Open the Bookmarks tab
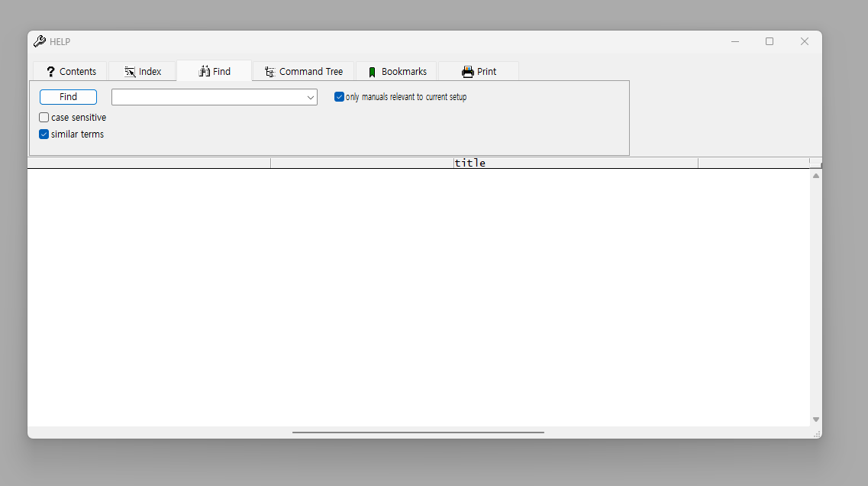The image size is (868, 486). tap(396, 72)
